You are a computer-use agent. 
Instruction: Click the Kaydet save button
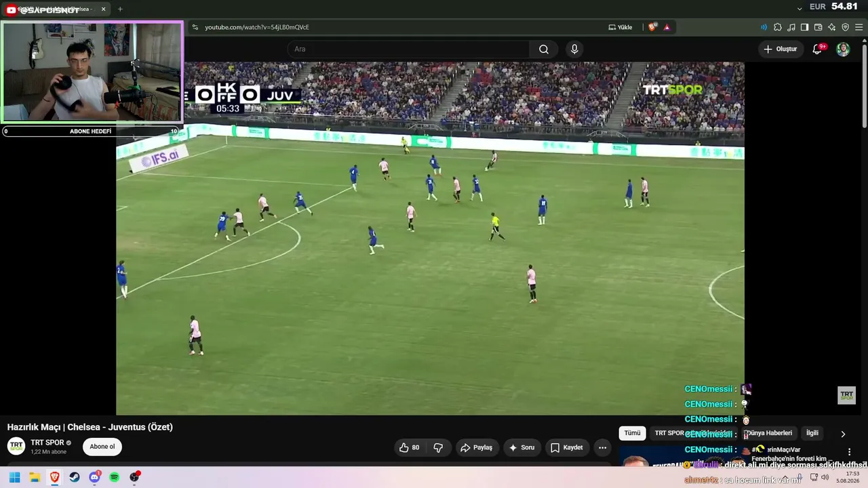567,447
